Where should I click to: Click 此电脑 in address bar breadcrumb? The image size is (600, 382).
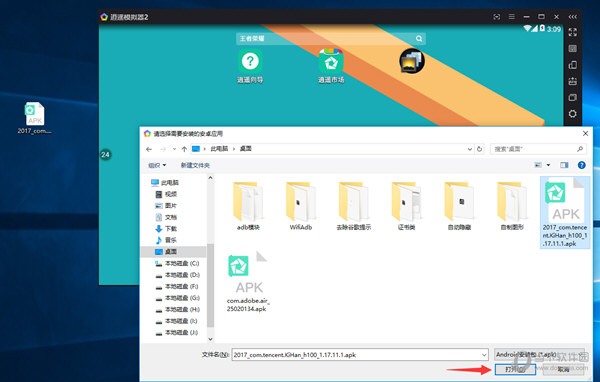pyautogui.click(x=219, y=149)
